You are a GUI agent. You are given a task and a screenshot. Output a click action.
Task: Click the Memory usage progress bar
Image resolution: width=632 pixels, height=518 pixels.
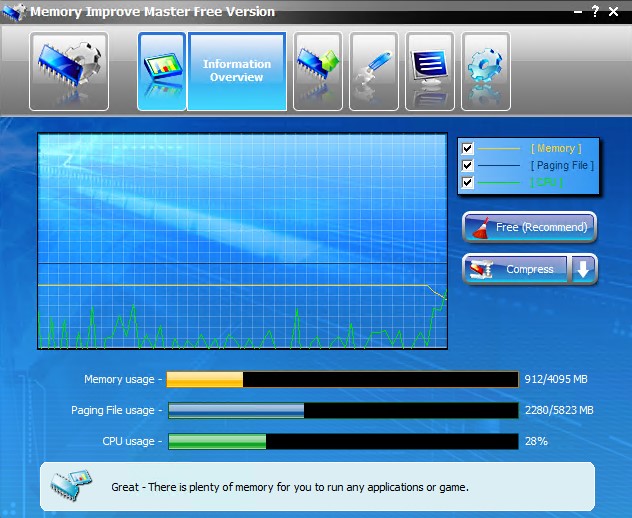coord(343,379)
